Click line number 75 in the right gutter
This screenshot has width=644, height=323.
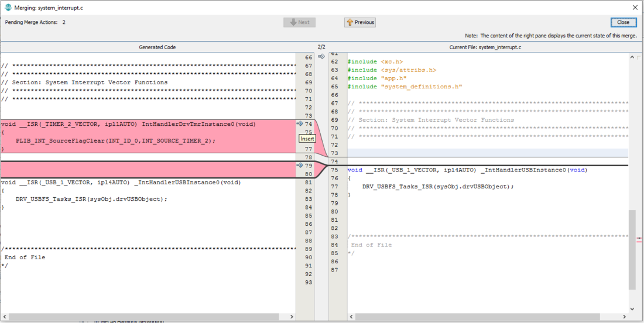tap(334, 170)
